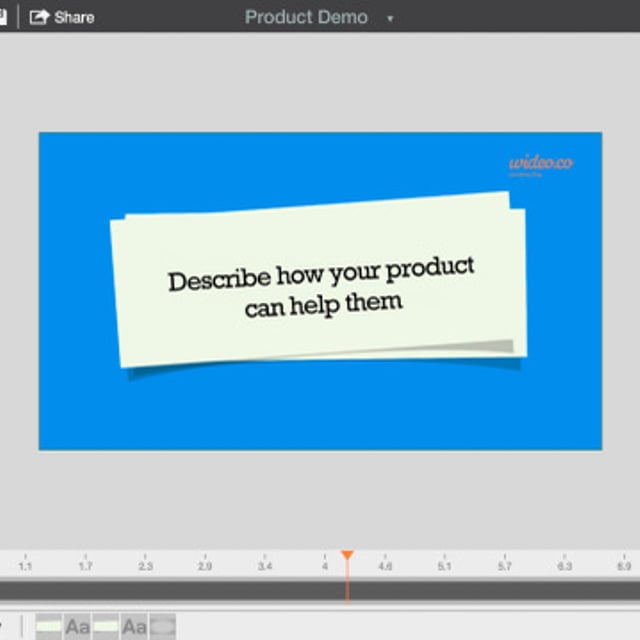Select the 'Describe how your product' text on canvas

click(321, 273)
